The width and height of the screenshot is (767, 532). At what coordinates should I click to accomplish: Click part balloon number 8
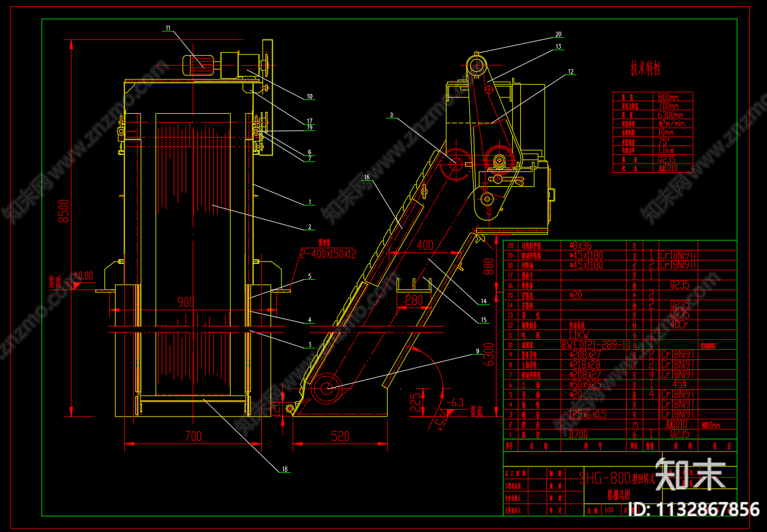click(x=392, y=115)
